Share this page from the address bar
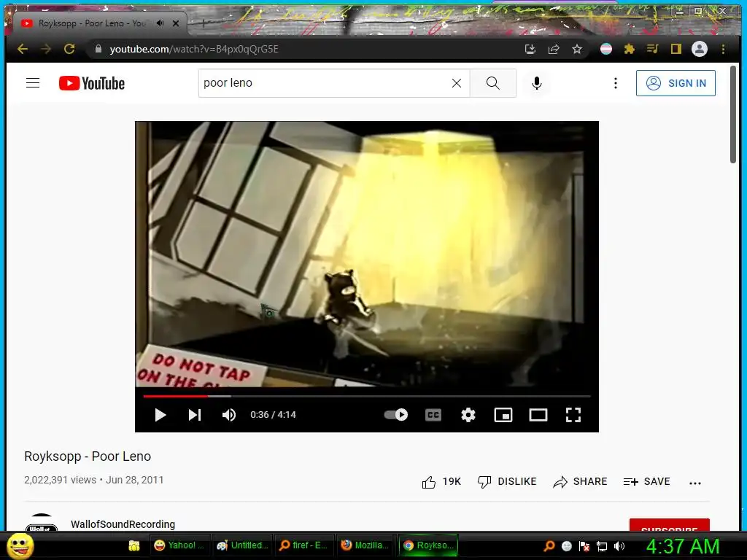Image resolution: width=747 pixels, height=560 pixels. [554, 49]
